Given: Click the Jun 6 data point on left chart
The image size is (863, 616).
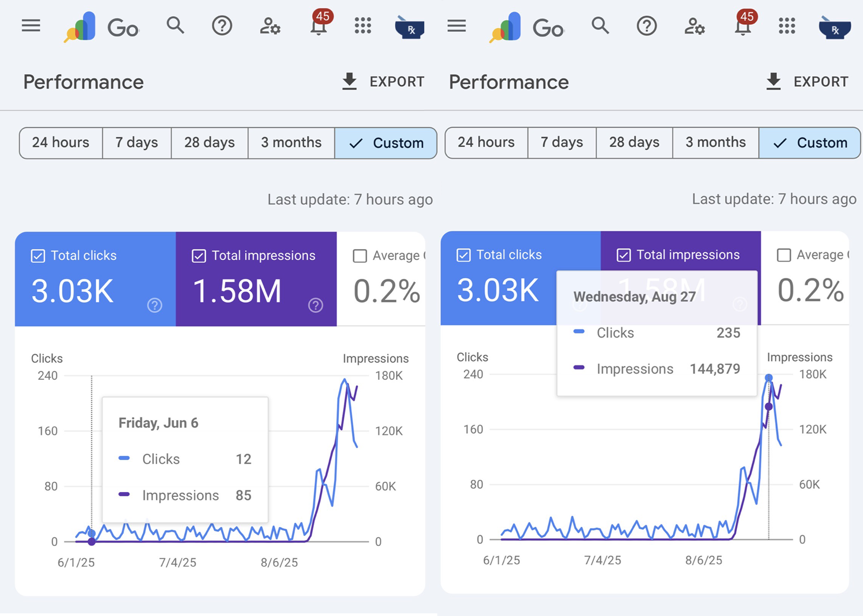Looking at the screenshot, I should coord(92,533).
